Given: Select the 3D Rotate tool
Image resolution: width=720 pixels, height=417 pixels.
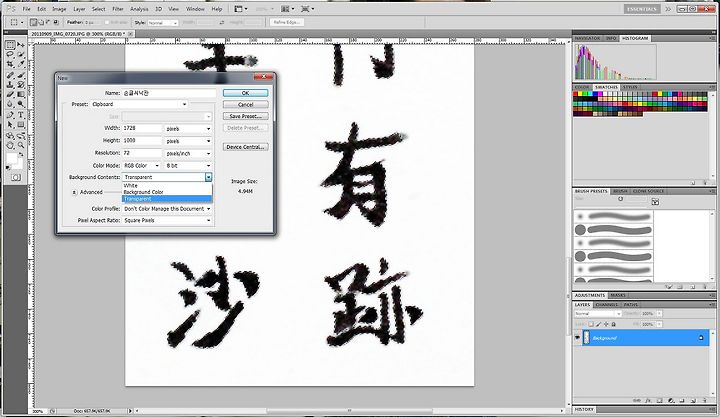Looking at the screenshot, I should (10, 135).
